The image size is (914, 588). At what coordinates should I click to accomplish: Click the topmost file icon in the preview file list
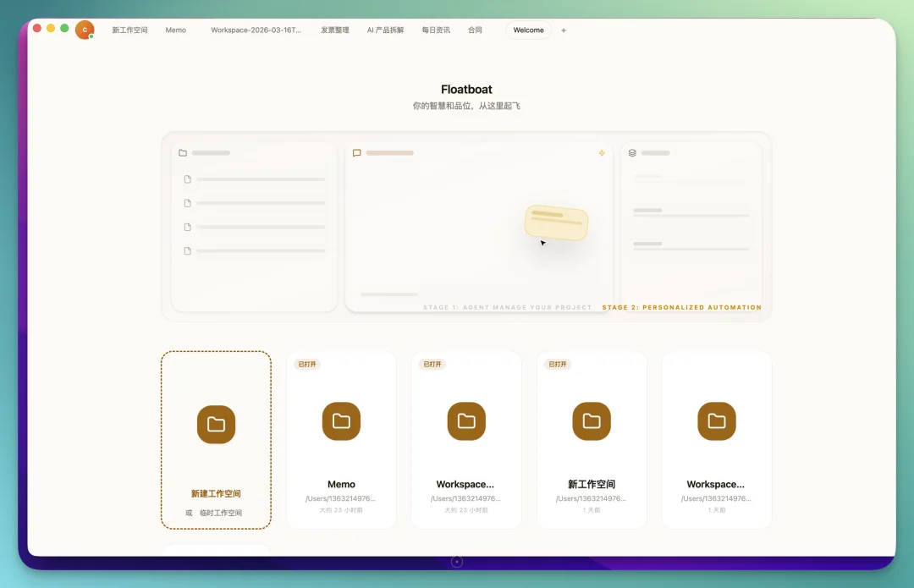tap(188, 179)
